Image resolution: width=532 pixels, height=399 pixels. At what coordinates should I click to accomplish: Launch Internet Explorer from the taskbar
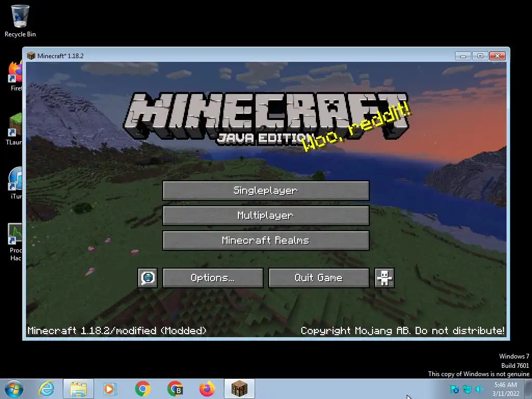pyautogui.click(x=46, y=389)
